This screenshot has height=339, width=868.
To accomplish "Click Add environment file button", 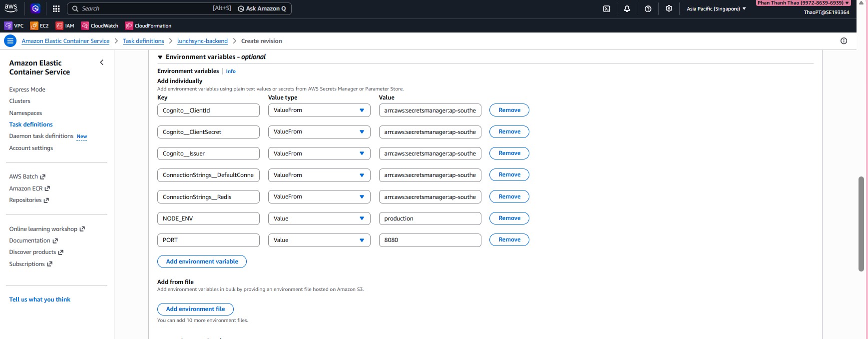I will click(195, 309).
